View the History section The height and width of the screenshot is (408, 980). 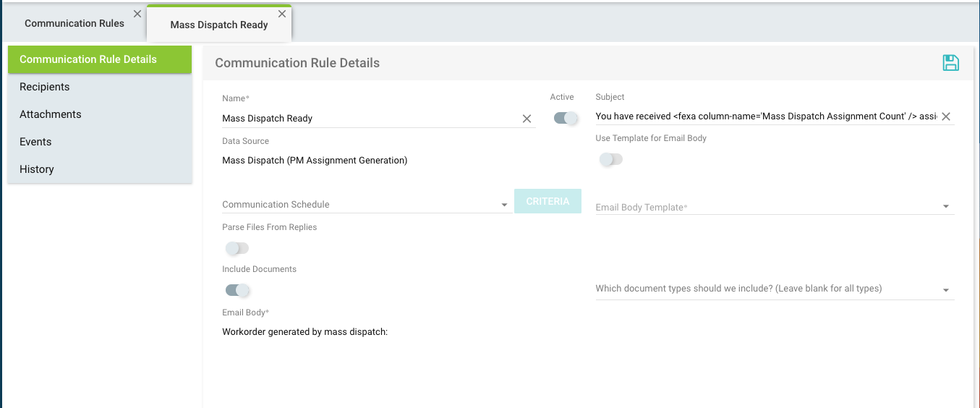click(x=37, y=169)
